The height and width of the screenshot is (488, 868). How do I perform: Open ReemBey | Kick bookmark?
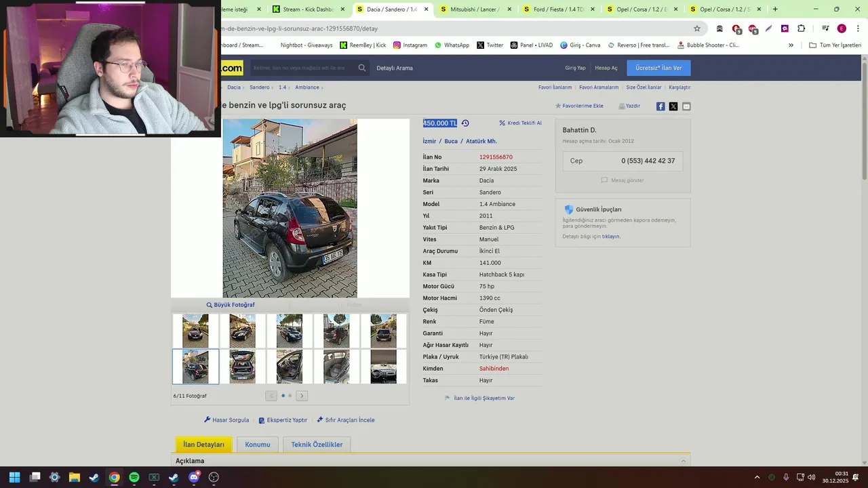pos(363,45)
